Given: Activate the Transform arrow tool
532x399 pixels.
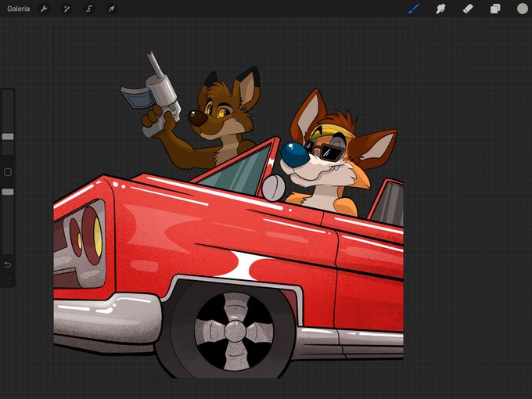Looking at the screenshot, I should pos(111,9).
